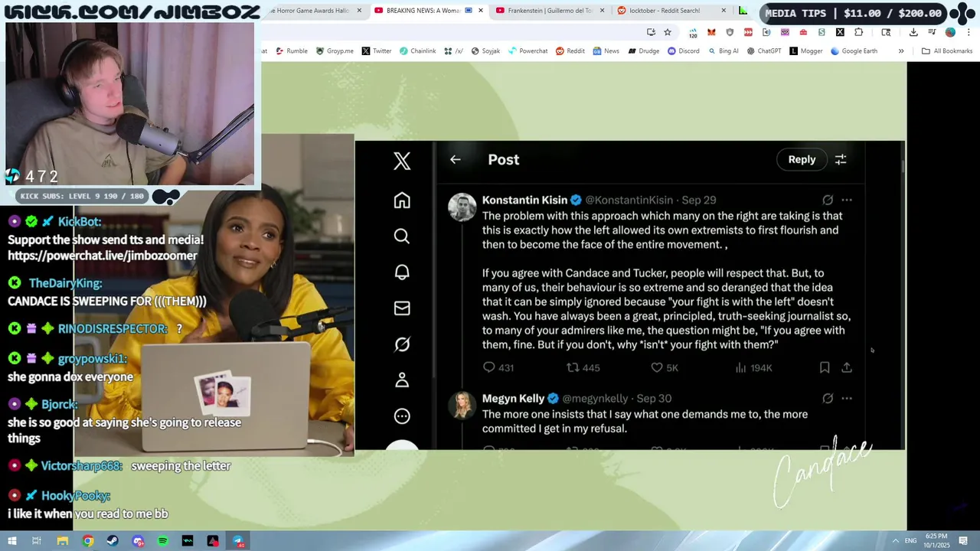The height and width of the screenshot is (551, 980).
Task: Open All Bookmarks folder
Action: pos(947,51)
